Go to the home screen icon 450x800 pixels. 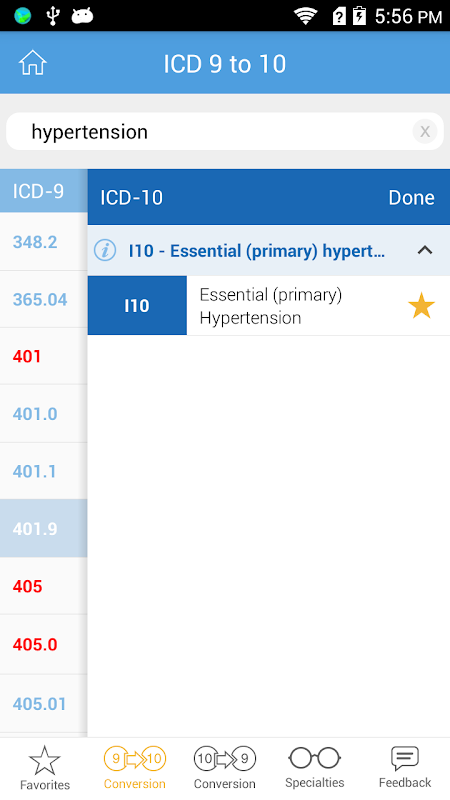click(x=33, y=64)
